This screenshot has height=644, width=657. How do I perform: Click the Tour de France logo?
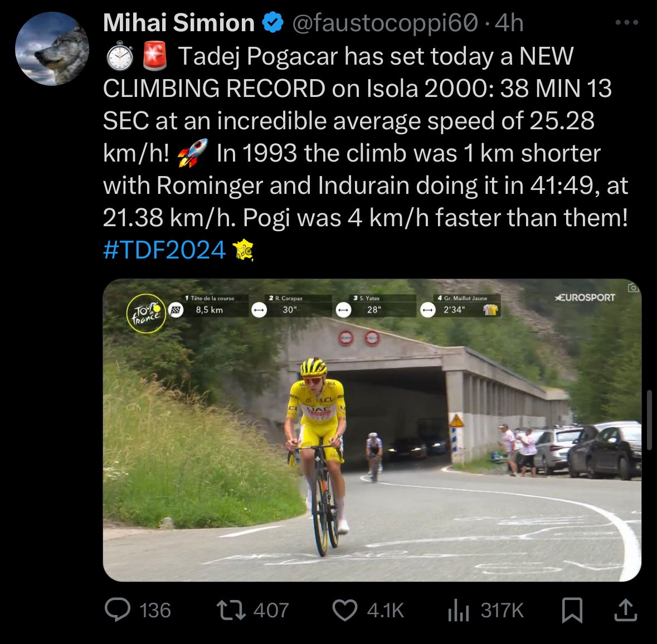point(146,313)
